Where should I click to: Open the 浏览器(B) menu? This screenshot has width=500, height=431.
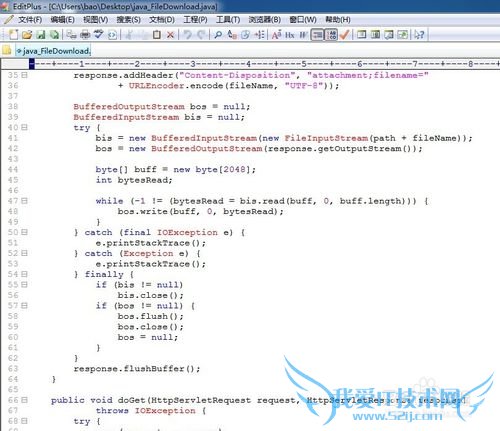[x=265, y=20]
